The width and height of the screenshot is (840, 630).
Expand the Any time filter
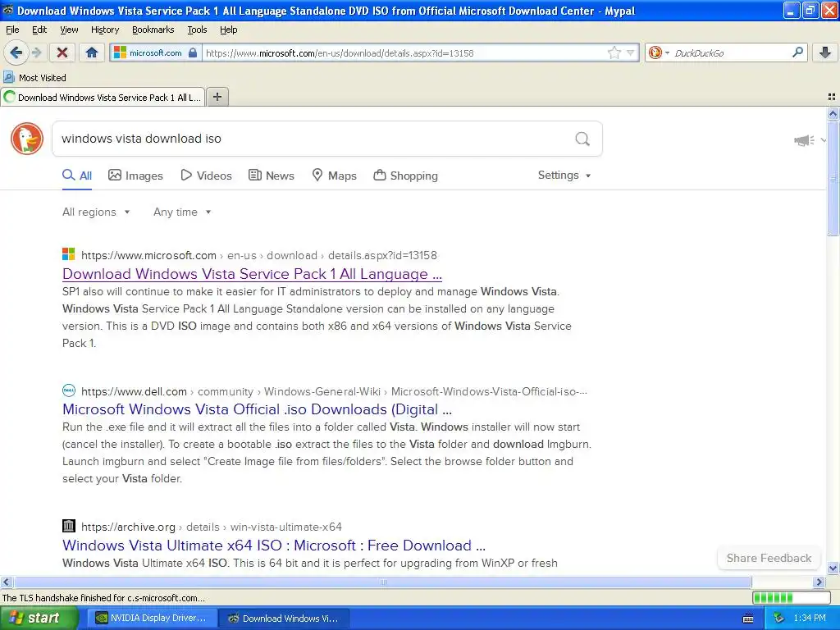(182, 212)
